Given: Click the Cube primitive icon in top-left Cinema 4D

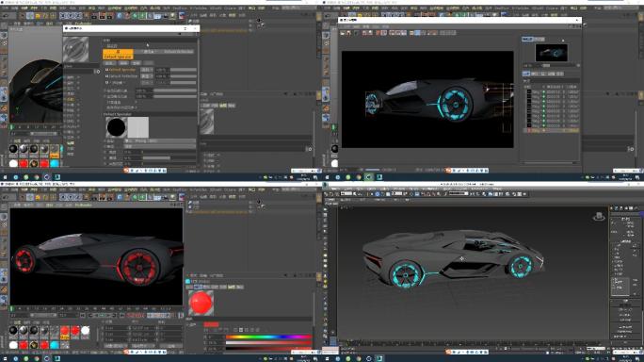Looking at the screenshot, I should (x=120, y=16).
